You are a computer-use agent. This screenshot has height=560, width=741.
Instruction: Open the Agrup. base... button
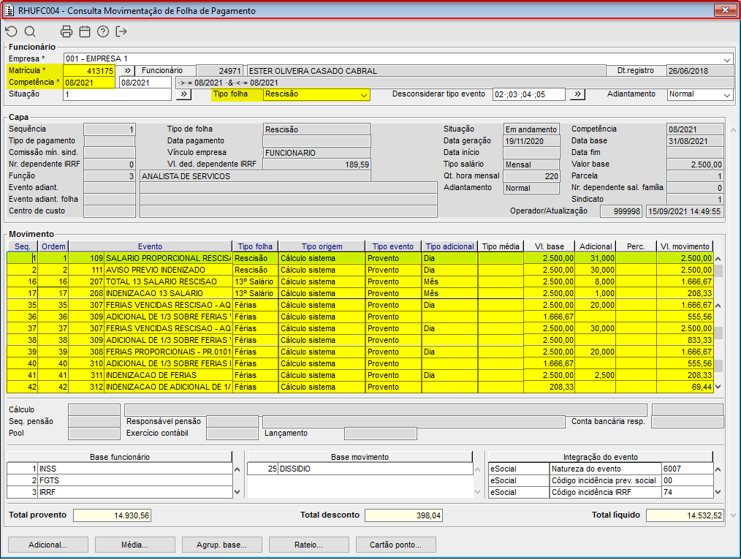[x=221, y=545]
